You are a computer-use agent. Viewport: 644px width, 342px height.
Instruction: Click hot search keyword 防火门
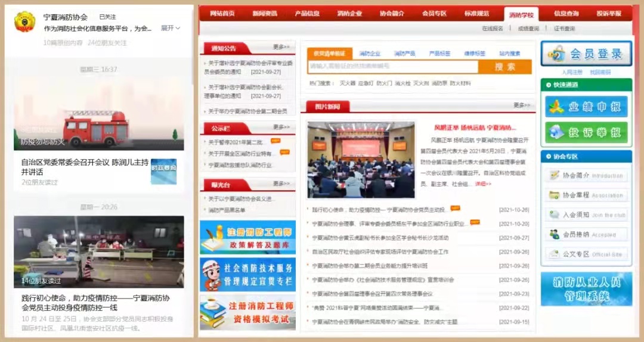pos(384,83)
